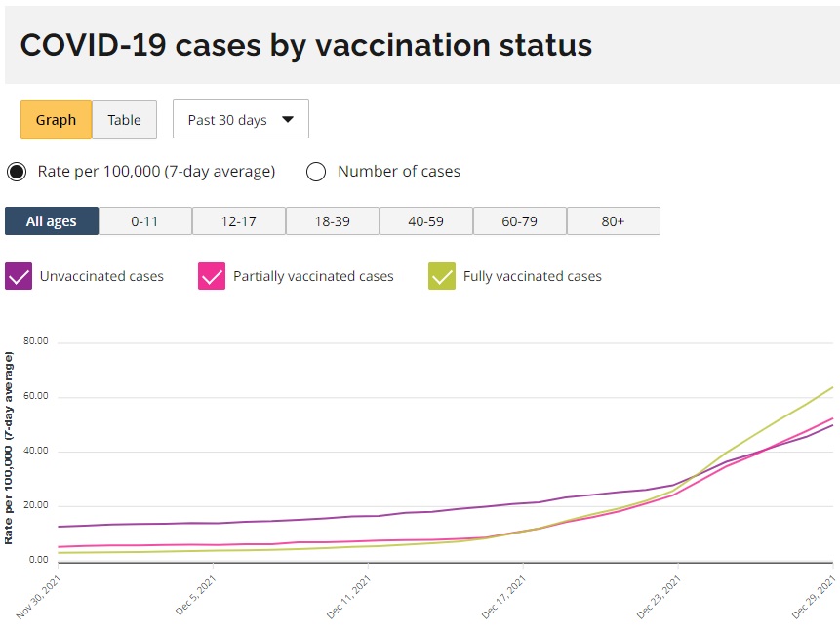Select the 60-79 age tab
840x633 pixels.
point(519,221)
